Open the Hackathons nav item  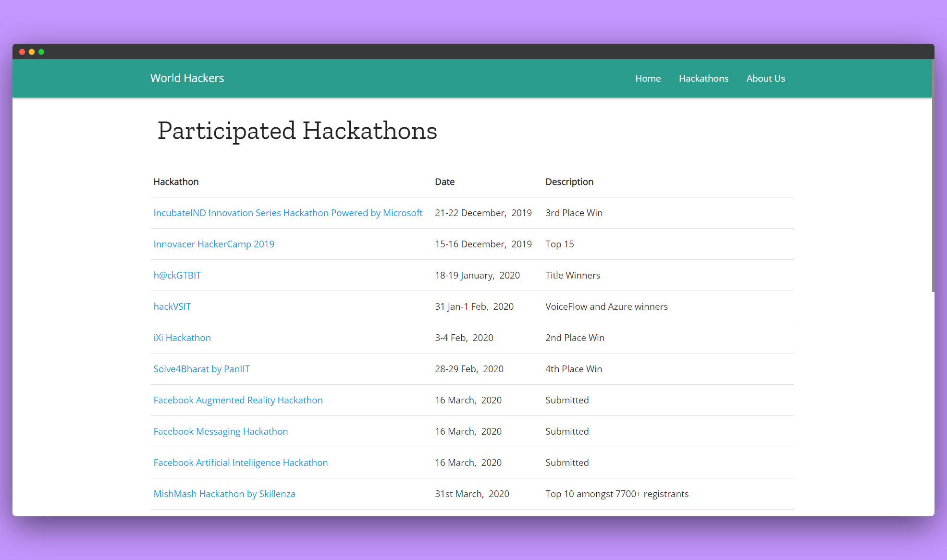703,78
